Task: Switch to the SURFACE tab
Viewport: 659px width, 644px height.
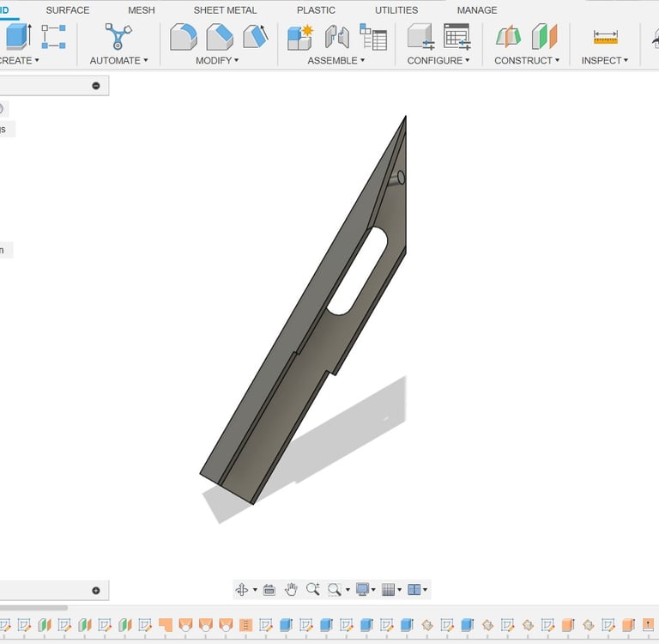Action: pos(68,10)
